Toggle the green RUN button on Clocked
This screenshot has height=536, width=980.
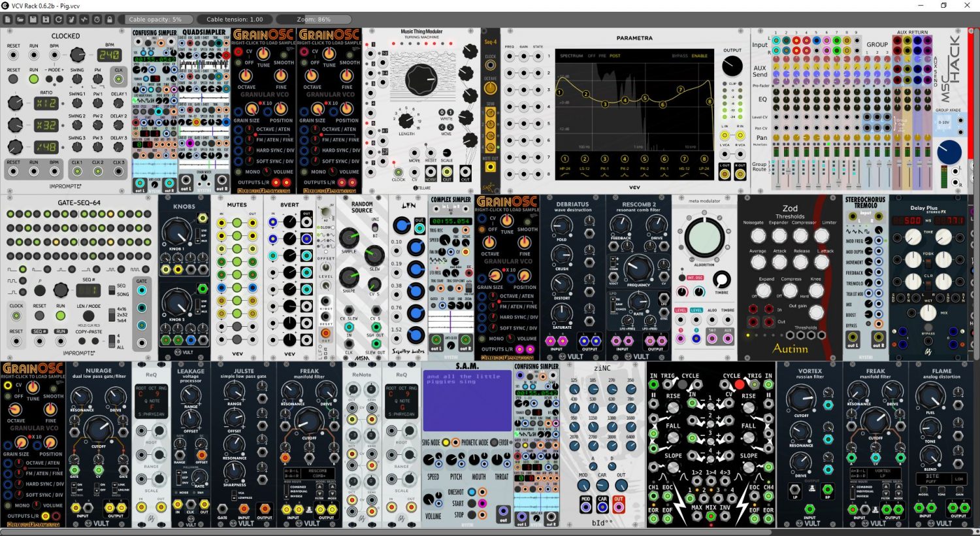coord(33,78)
